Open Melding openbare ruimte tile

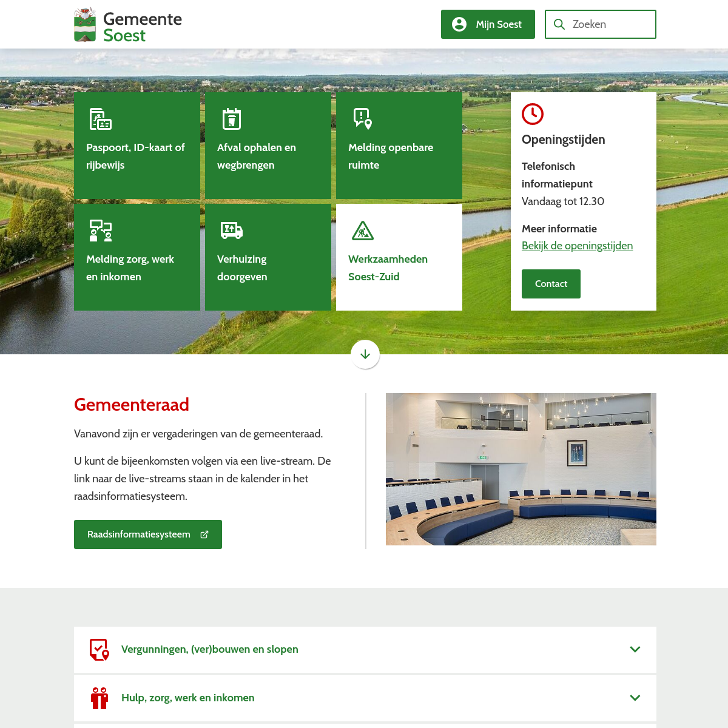point(399,146)
